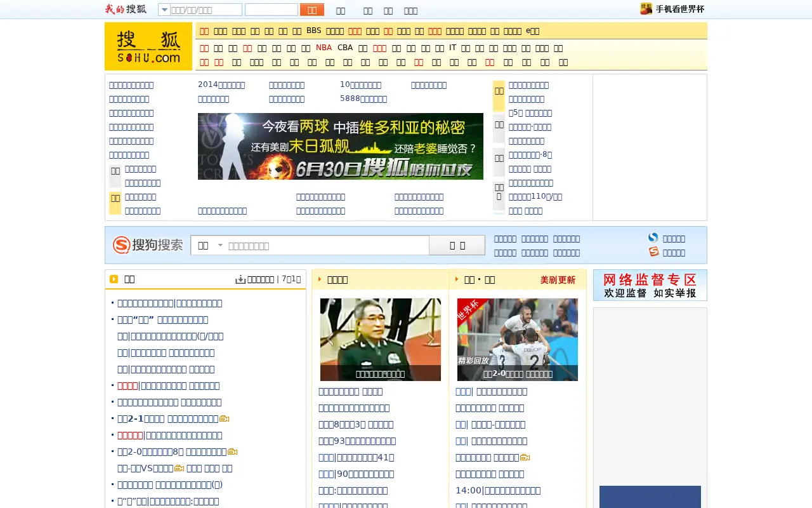812x508 pixels.
Task: Open the blue Sogou browser icon
Action: pos(653,237)
